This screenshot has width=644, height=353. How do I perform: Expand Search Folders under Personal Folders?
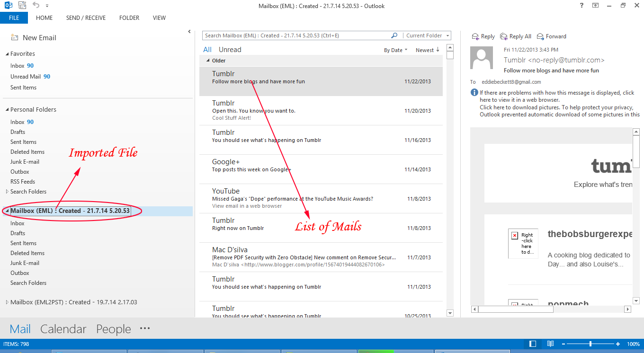7,192
